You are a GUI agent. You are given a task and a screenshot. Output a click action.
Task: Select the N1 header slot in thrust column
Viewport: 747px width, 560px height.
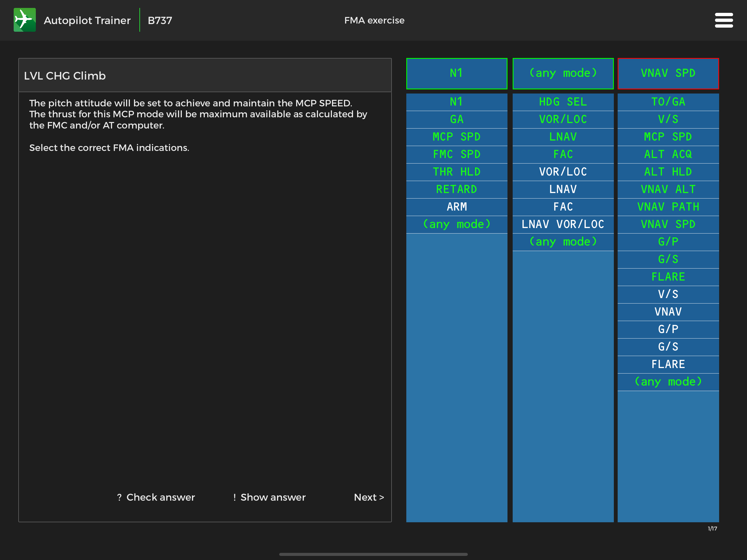[457, 74]
